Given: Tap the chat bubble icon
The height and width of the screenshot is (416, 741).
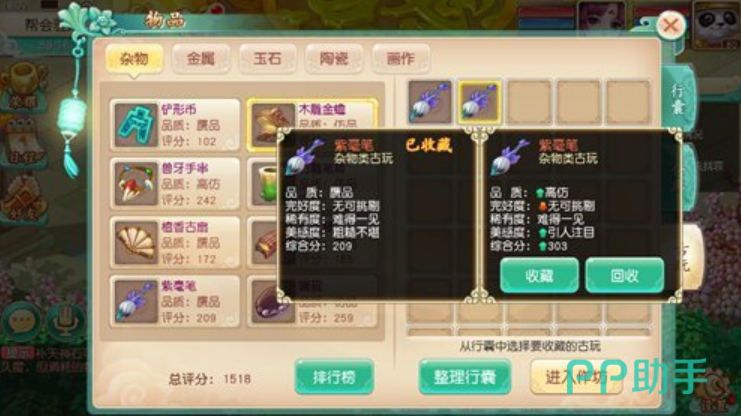Looking at the screenshot, I should coord(20,321).
